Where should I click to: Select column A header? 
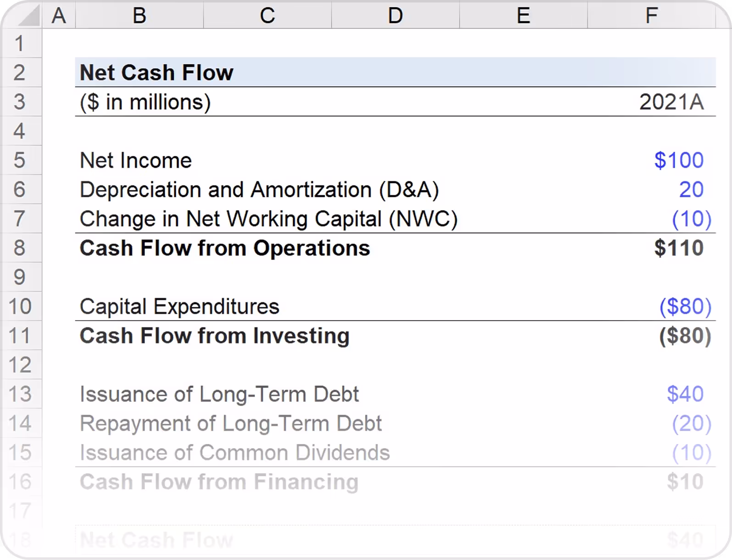pyautogui.click(x=59, y=16)
